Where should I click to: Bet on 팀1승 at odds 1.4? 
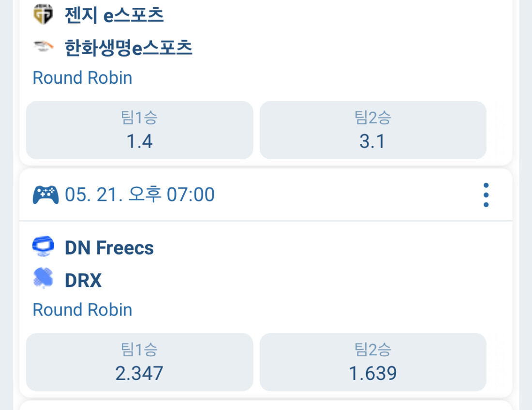coord(139,130)
